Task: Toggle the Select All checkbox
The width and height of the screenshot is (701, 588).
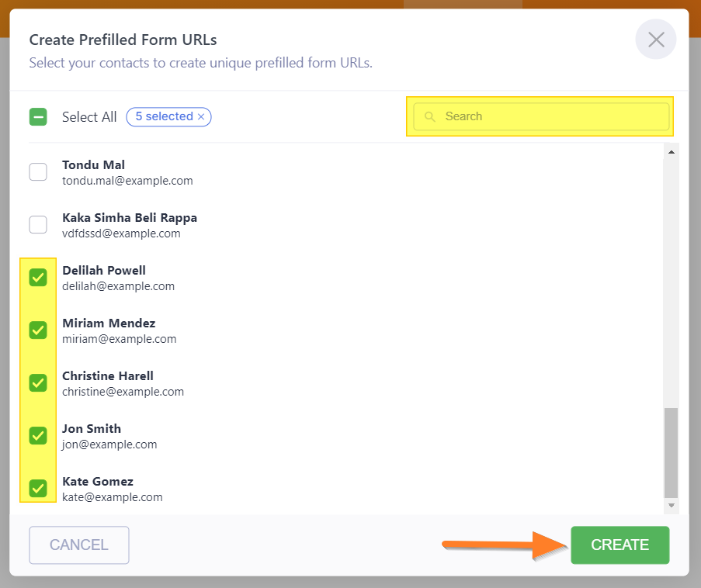Action: click(38, 117)
